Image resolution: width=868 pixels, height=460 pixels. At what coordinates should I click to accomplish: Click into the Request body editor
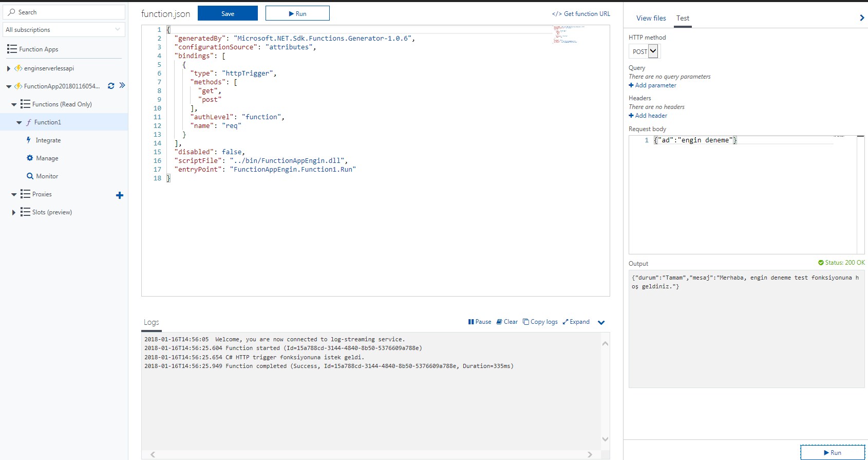[743, 194]
